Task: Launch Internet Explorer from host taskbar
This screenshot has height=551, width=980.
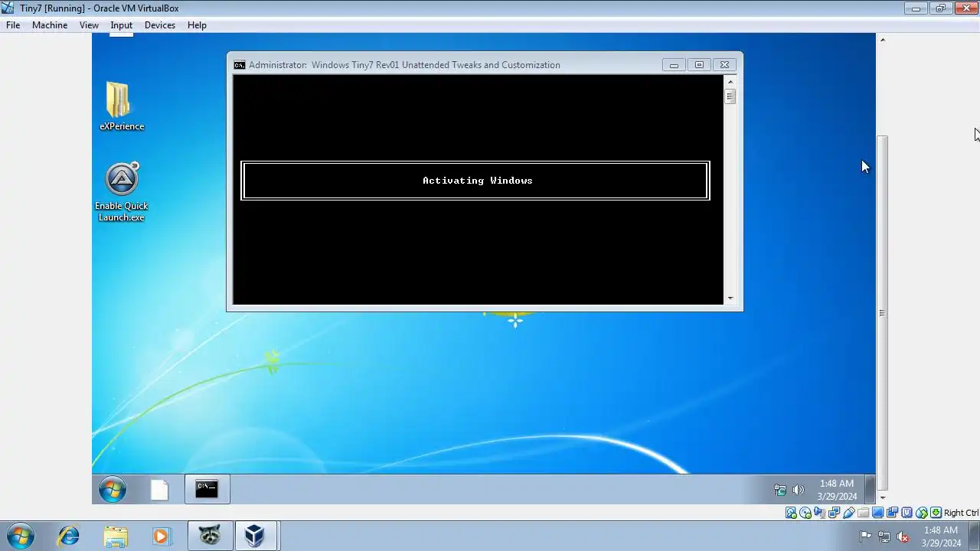Action: point(69,536)
